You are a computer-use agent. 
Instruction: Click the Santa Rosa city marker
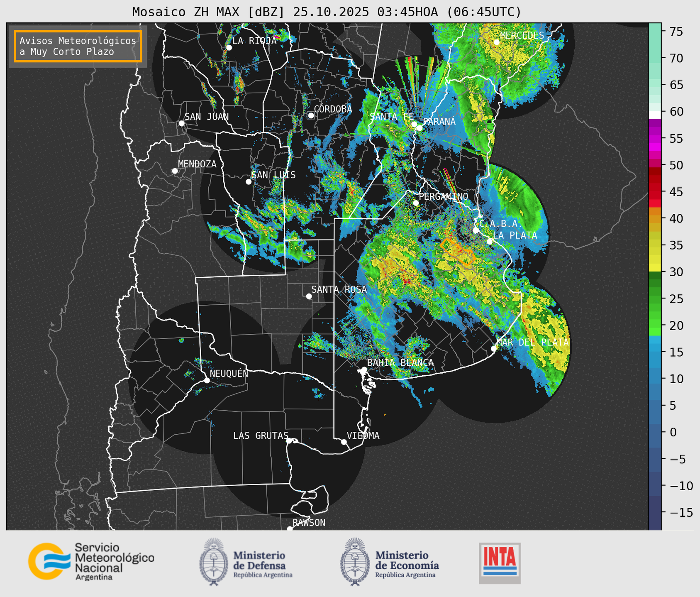[x=309, y=296]
